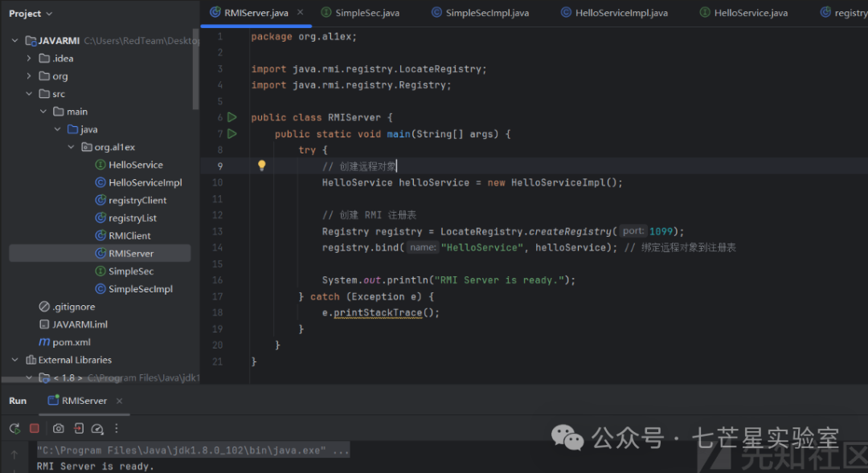Image resolution: width=868 pixels, height=473 pixels.
Task: Collapse the java source folder
Action: tap(58, 129)
